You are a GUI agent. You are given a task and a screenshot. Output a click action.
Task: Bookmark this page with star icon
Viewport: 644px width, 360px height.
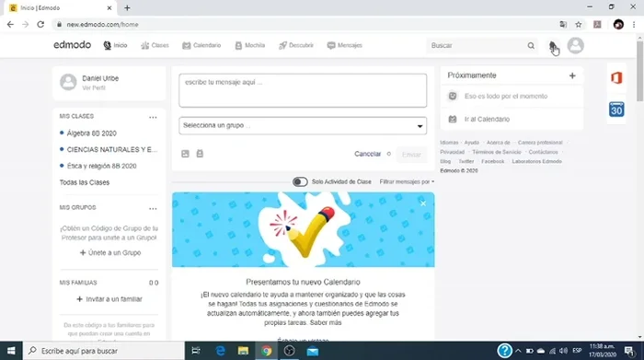579,25
